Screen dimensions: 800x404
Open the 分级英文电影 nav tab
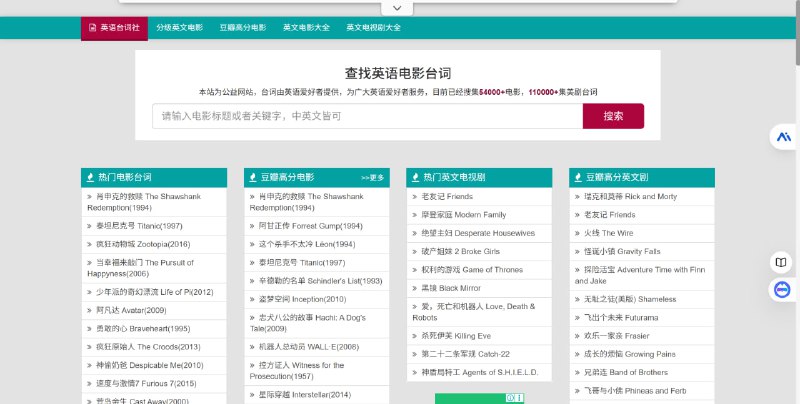coord(179,28)
